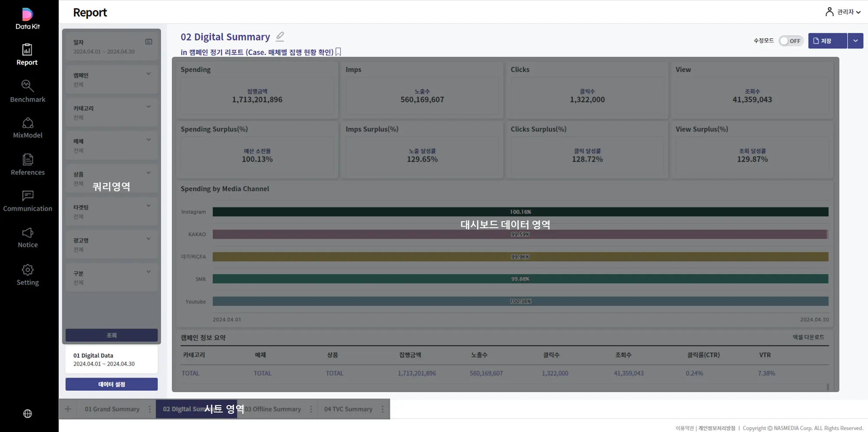Click the Data Kit logo
Screen dimensions: 868x432
[27, 19]
